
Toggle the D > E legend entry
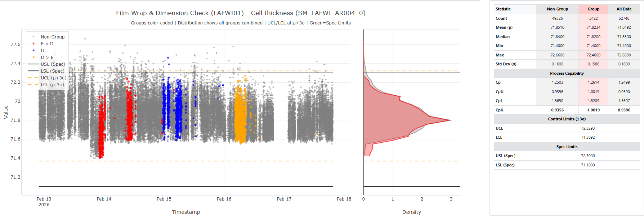pyautogui.click(x=47, y=57)
